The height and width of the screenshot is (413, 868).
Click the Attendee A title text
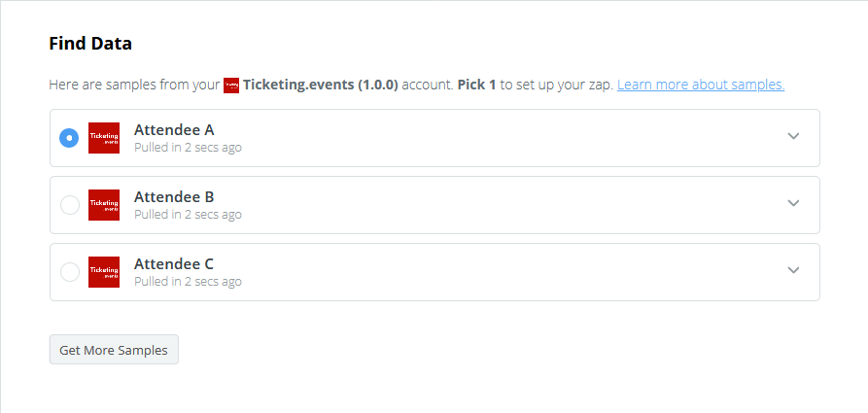174,130
